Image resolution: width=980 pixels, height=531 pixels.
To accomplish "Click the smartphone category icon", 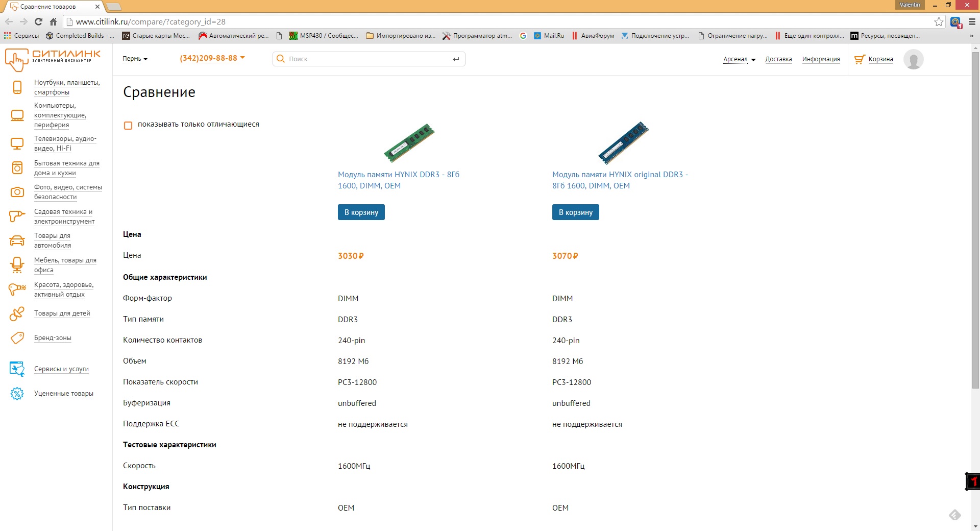I will (x=17, y=87).
